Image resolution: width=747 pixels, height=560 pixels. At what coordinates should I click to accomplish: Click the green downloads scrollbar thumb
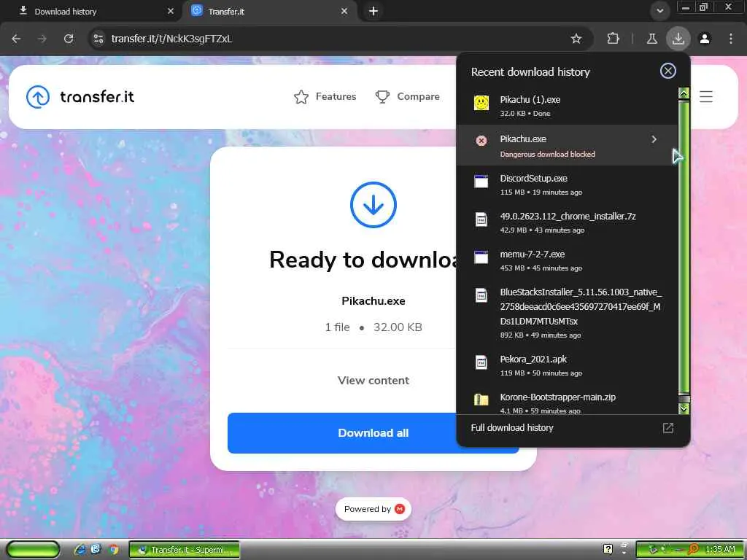tap(684, 246)
